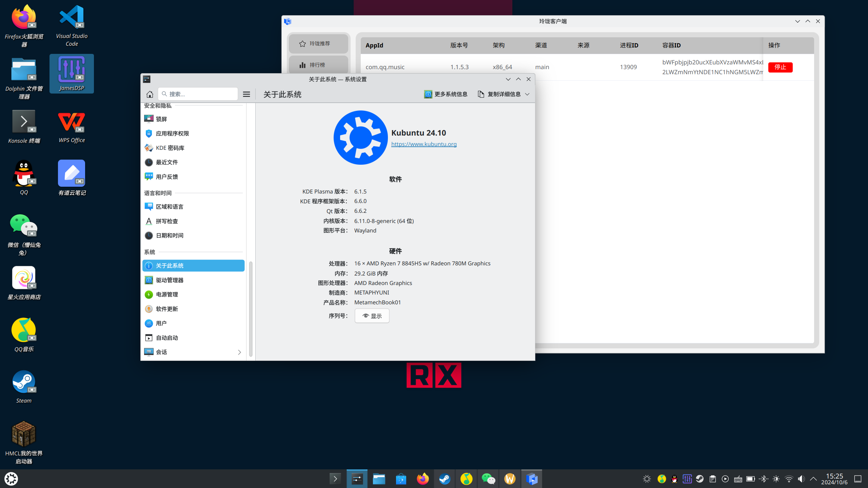Screen dimensions: 868x488
Task: Select 软件更新 in the sidebar
Action: (x=193, y=309)
